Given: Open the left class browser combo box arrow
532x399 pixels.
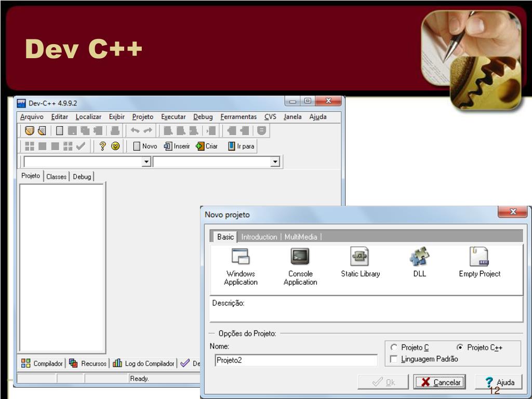Looking at the screenshot, I should click(146, 162).
